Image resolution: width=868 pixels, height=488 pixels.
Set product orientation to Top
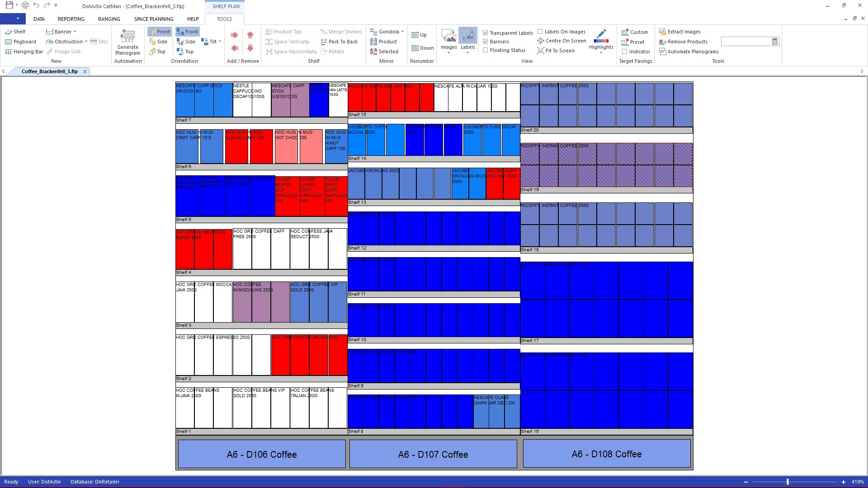coord(157,52)
